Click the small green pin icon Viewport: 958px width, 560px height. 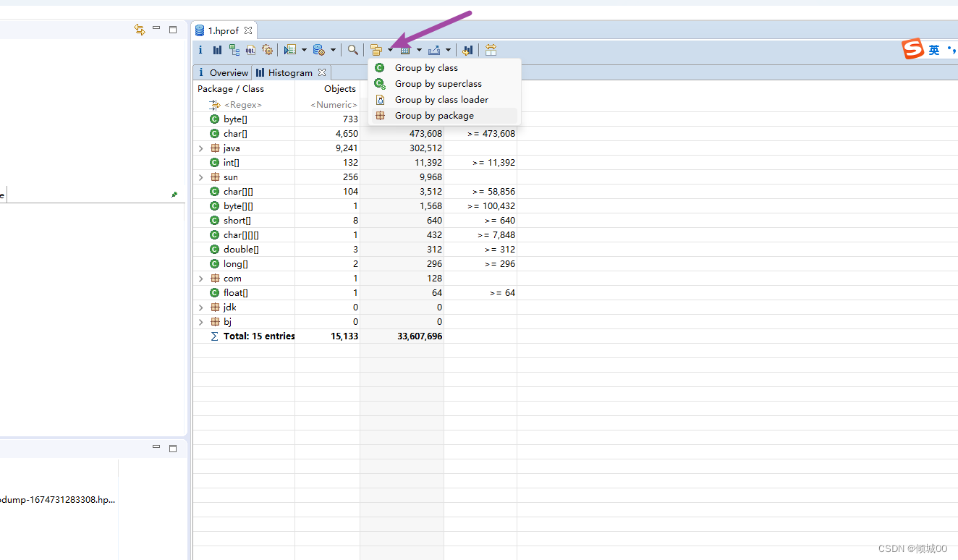174,195
